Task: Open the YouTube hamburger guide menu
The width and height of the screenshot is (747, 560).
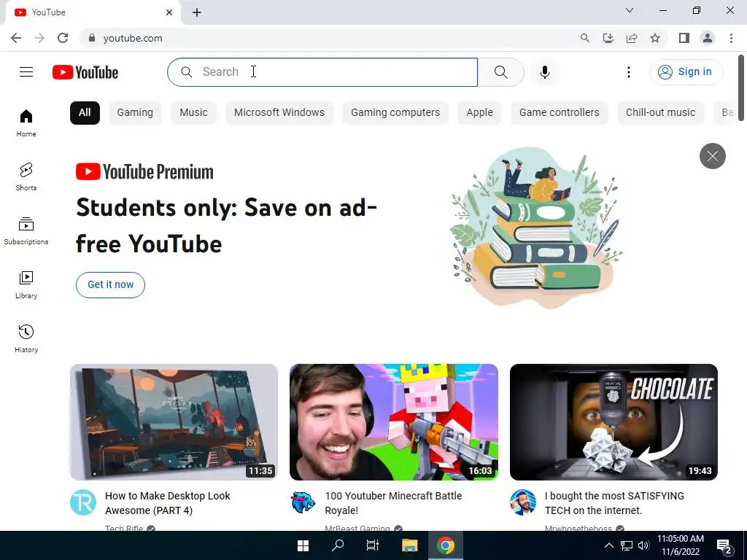Action: pyautogui.click(x=26, y=72)
